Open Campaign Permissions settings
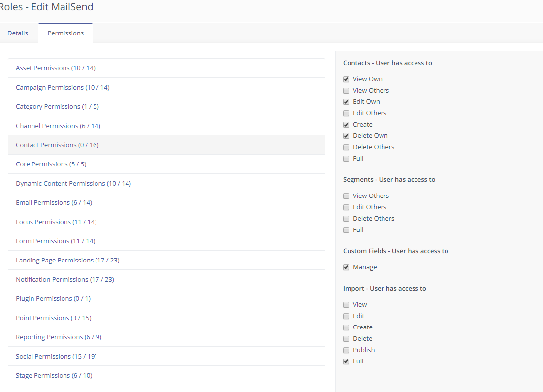The height and width of the screenshot is (392, 543). (x=62, y=87)
